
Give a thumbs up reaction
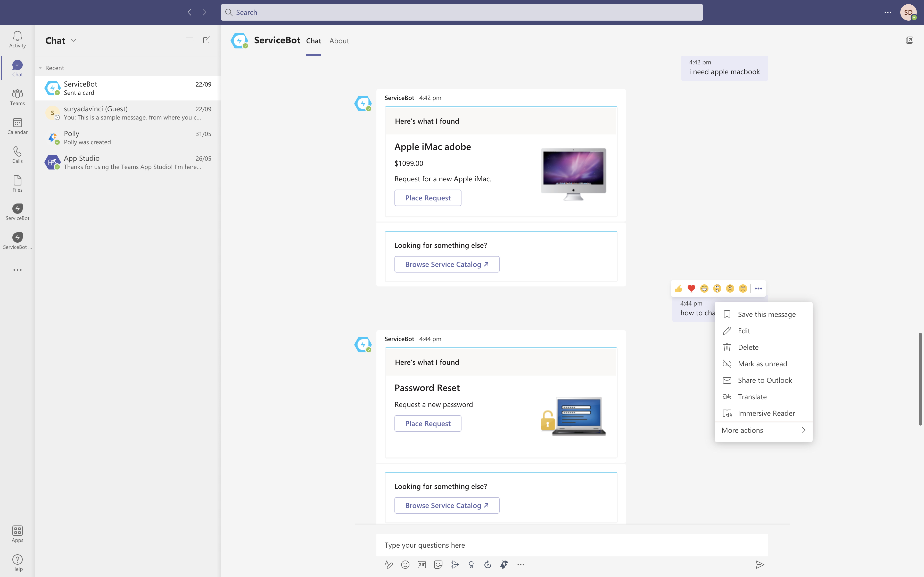[x=679, y=288]
